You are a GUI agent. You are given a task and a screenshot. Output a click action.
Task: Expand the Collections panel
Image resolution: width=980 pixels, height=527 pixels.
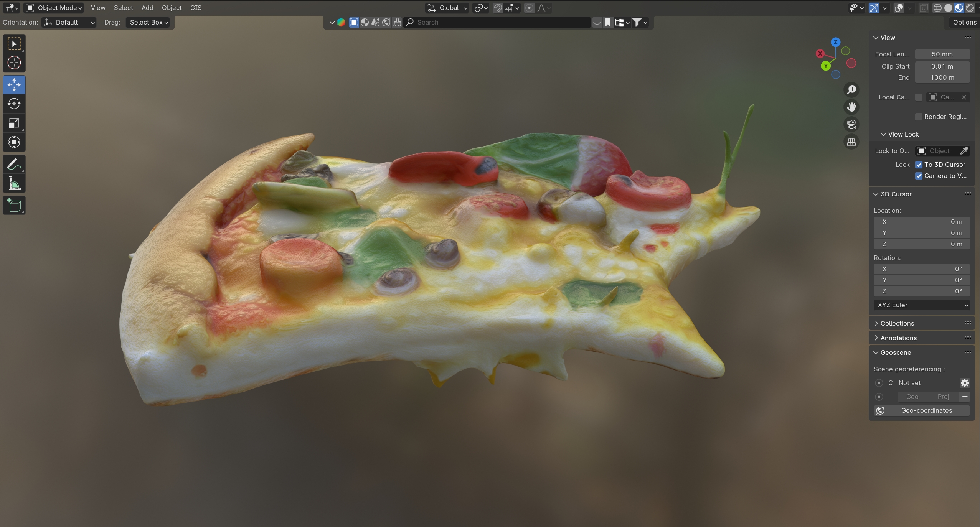pyautogui.click(x=897, y=323)
